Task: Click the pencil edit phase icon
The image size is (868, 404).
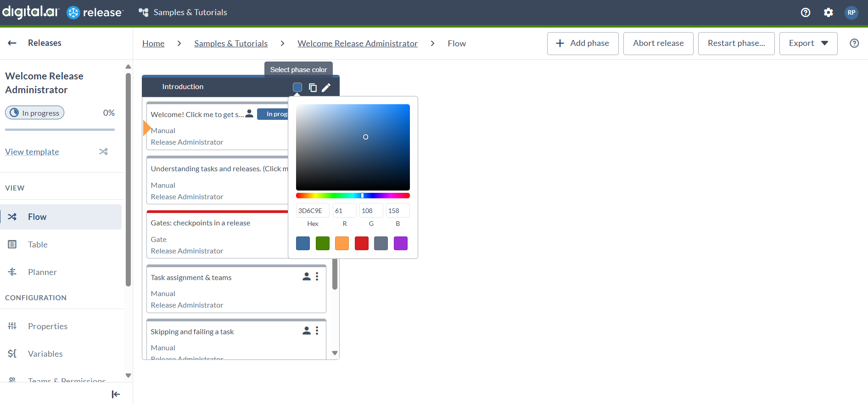Action: 326,87
